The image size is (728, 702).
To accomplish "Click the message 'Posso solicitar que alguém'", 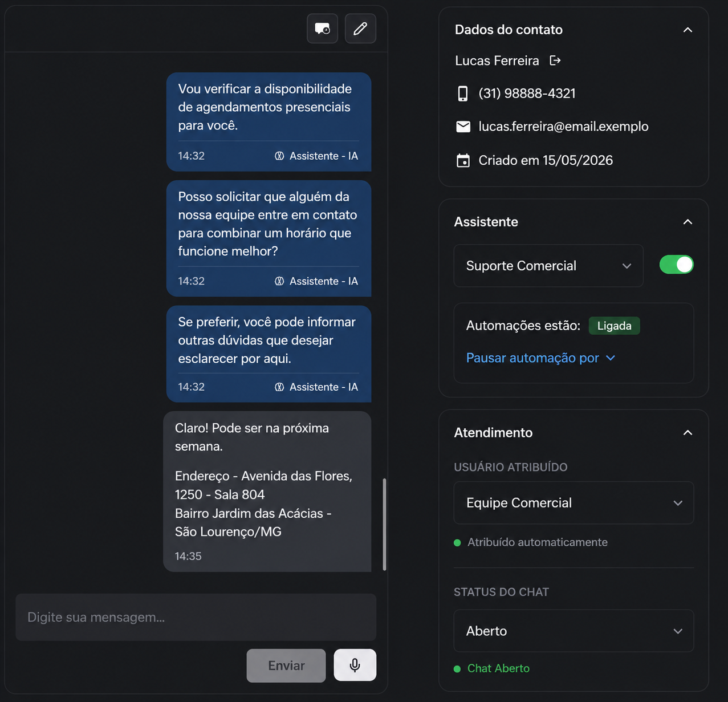I will (269, 238).
